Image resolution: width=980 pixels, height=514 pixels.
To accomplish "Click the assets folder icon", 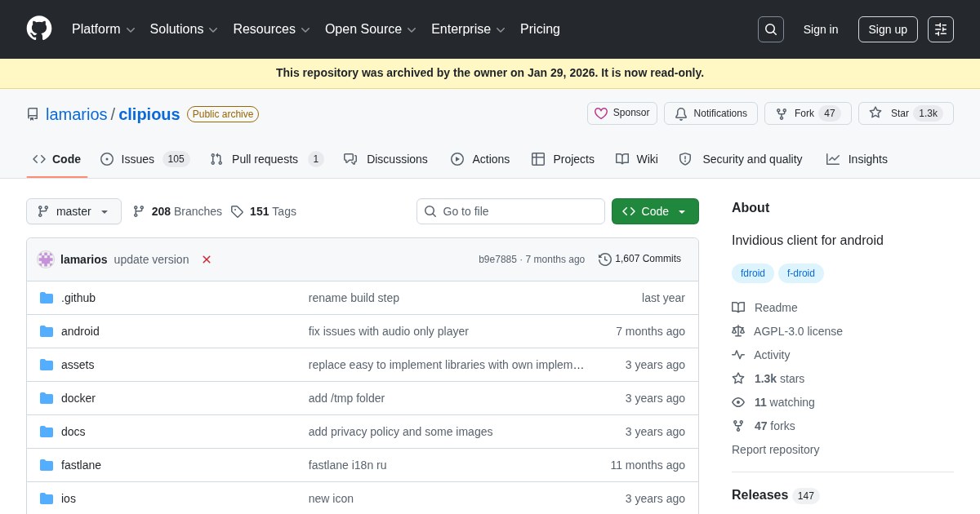I will click(47, 365).
